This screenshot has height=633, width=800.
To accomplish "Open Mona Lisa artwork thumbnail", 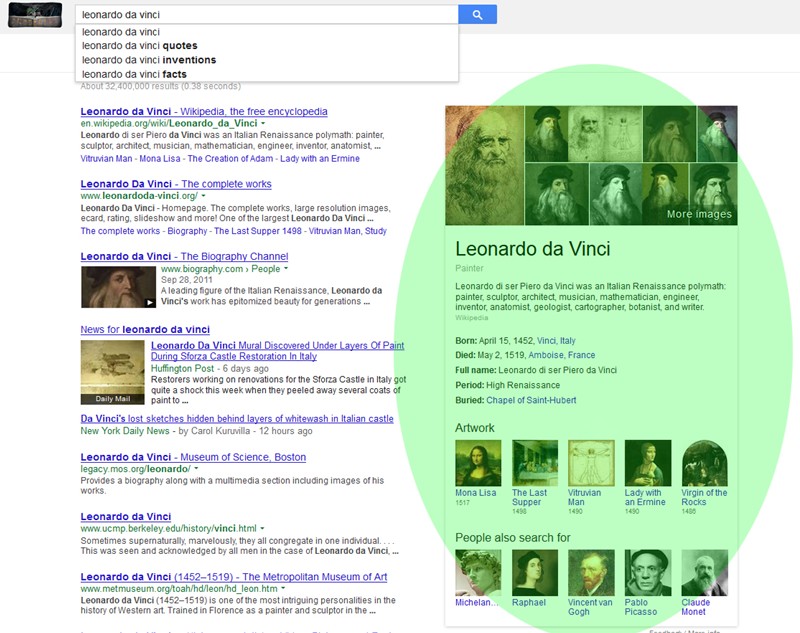I will [478, 463].
